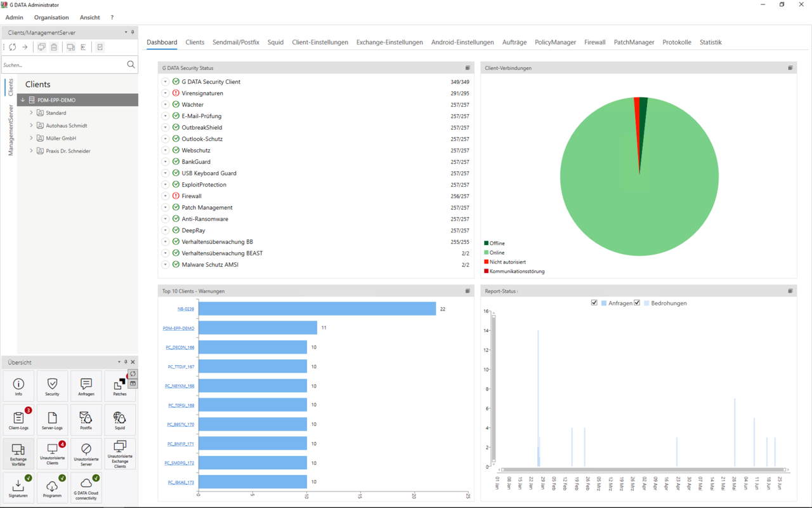Click the Nicht autorisiert red legend swatch
The height and width of the screenshot is (508, 812).
tap(487, 262)
